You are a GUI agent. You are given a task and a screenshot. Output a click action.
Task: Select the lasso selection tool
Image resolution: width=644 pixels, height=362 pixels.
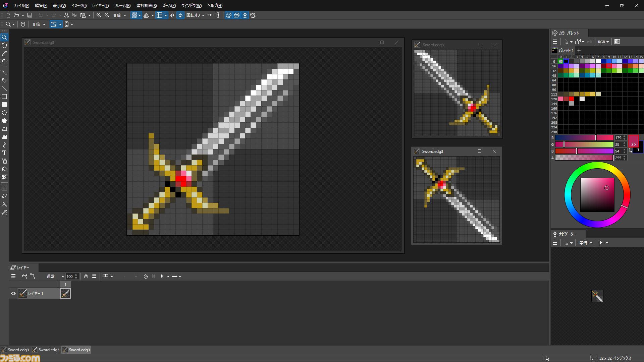[x=4, y=196]
